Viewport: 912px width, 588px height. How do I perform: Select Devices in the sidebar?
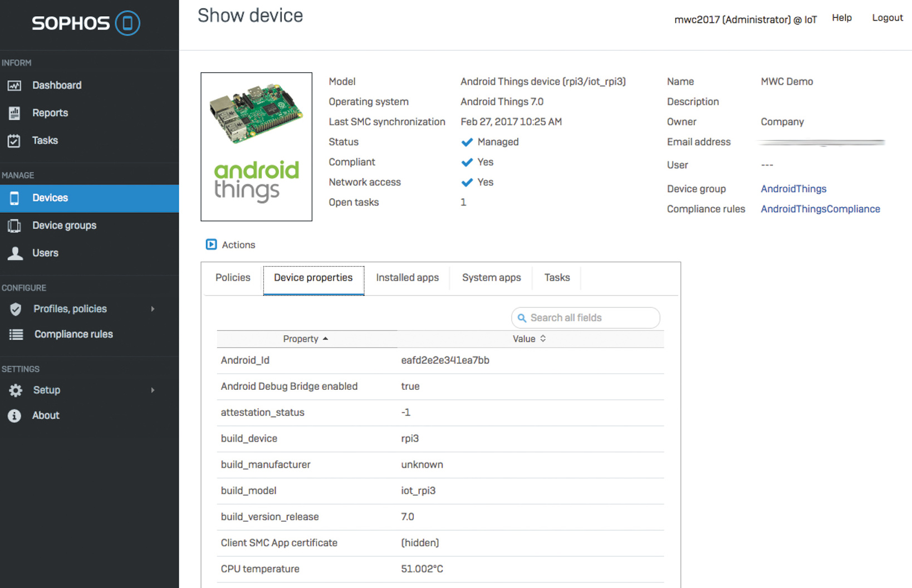tap(89, 198)
